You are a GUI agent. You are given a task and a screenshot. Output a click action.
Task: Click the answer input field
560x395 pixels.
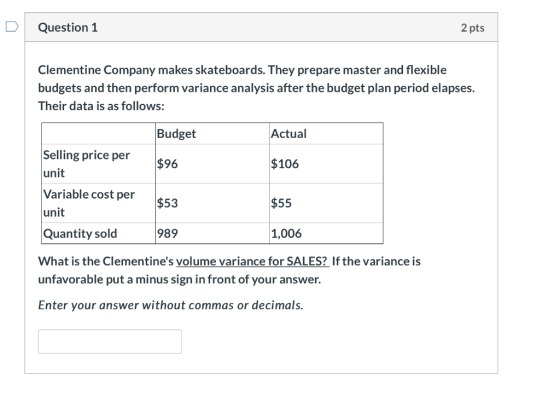coord(110,341)
